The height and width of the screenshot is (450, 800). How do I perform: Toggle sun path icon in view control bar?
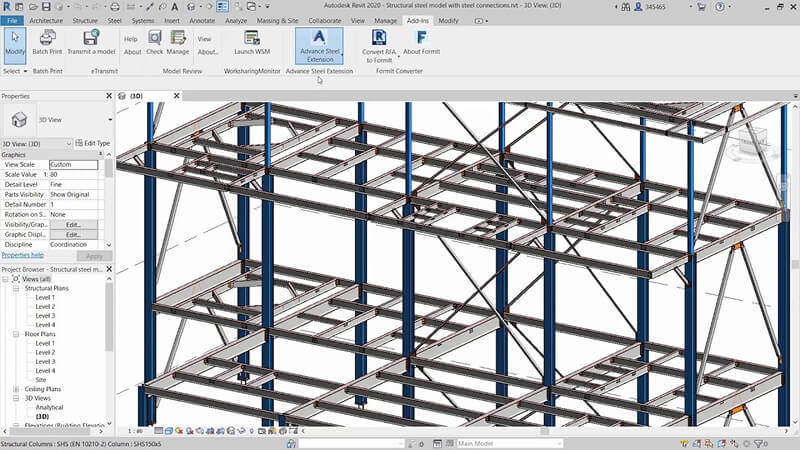(179, 431)
